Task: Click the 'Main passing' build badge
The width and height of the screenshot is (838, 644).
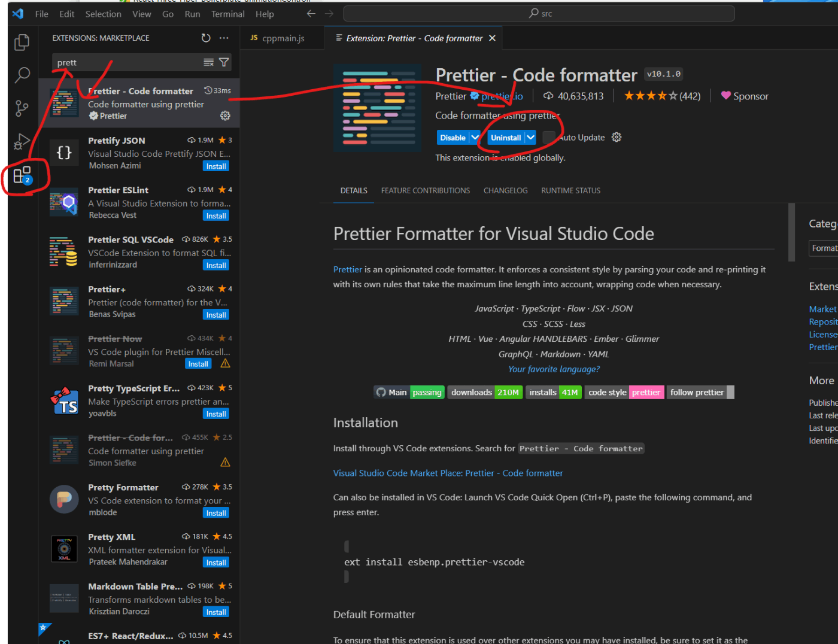Action: coord(409,393)
